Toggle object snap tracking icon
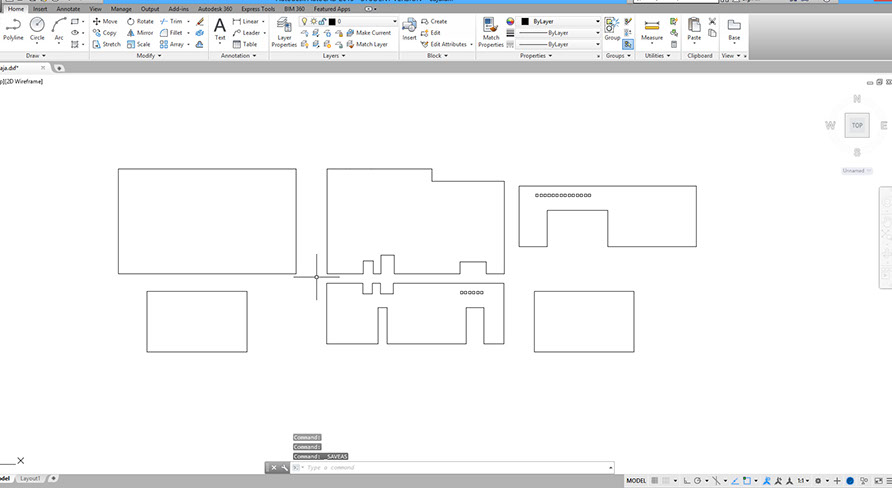The width and height of the screenshot is (892, 488). click(734, 481)
